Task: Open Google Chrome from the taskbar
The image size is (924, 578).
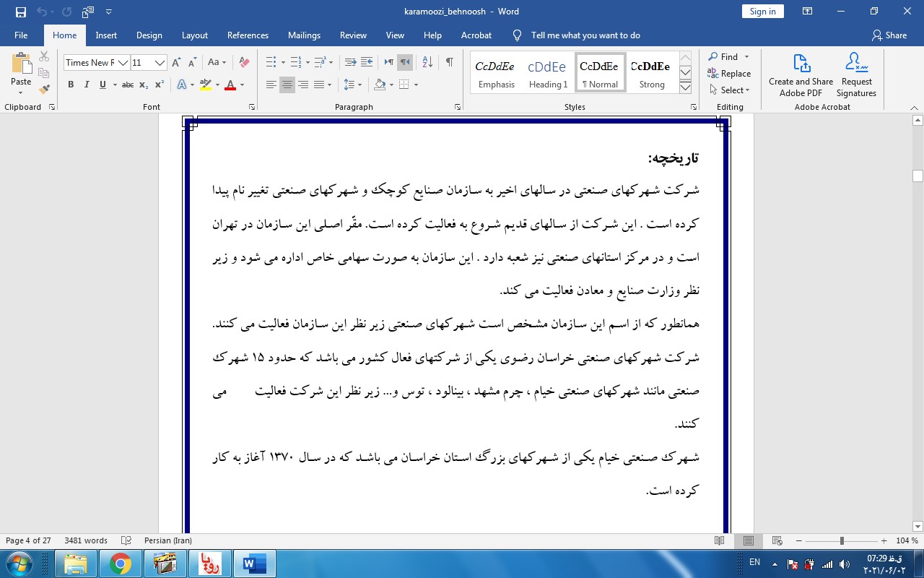Action: point(120,563)
